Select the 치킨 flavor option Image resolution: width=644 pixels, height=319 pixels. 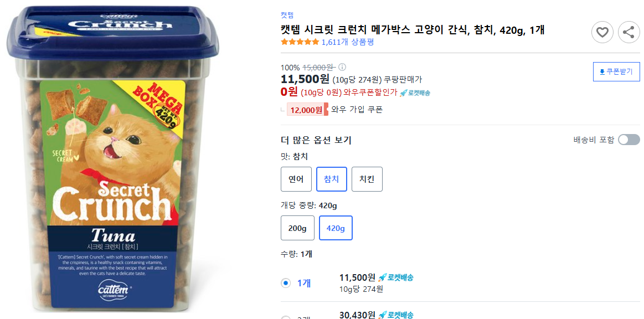coord(367,179)
